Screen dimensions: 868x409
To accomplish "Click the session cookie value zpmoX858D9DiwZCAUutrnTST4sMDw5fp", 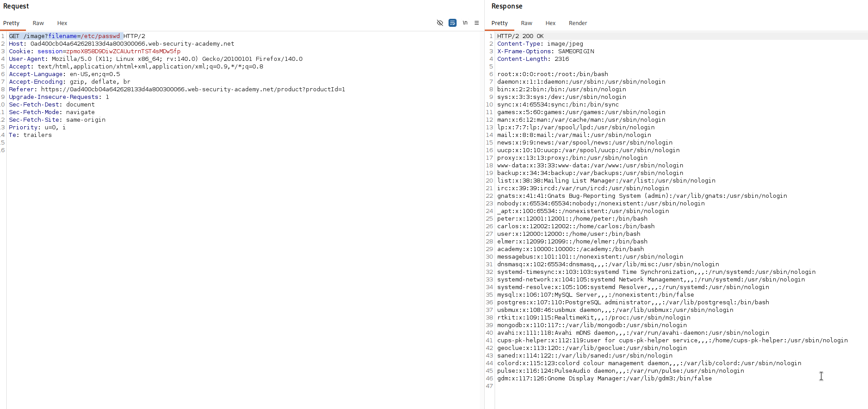I will click(123, 51).
